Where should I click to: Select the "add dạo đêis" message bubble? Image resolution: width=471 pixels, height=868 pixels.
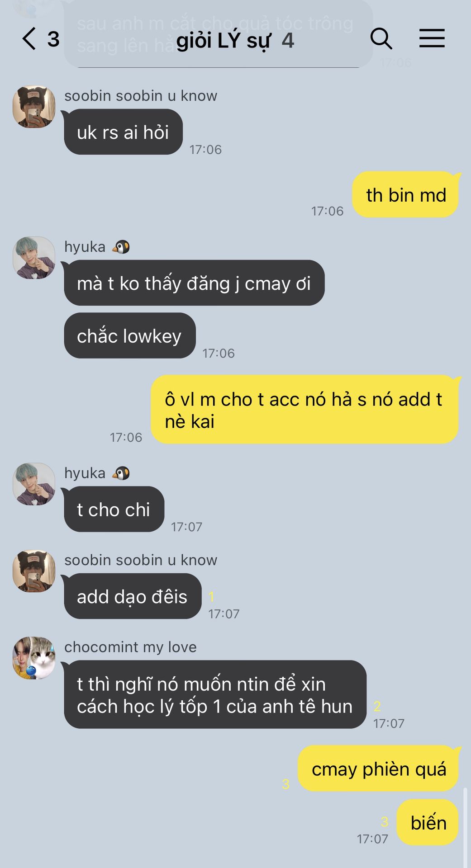click(133, 596)
